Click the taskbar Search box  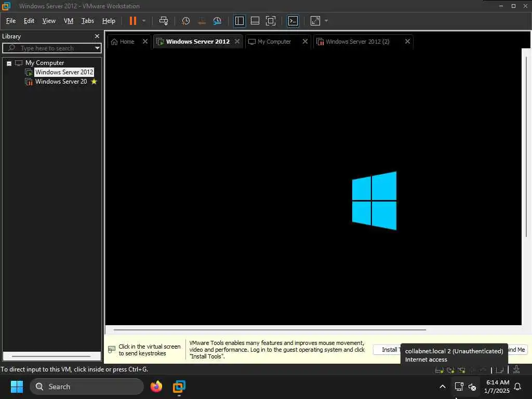(87, 387)
